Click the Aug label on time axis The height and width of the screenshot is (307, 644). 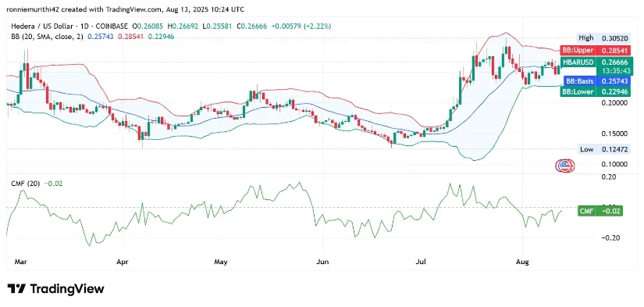click(522, 262)
